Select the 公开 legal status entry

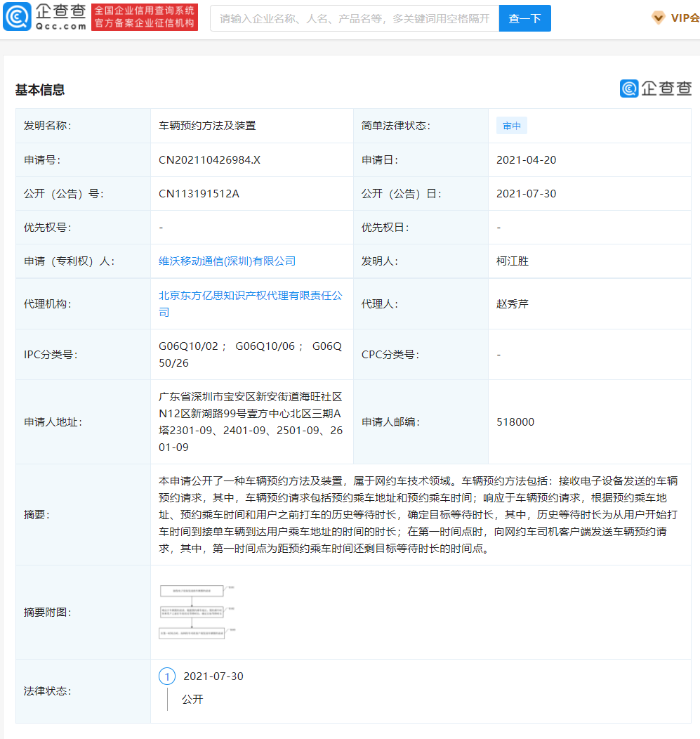[x=192, y=700]
